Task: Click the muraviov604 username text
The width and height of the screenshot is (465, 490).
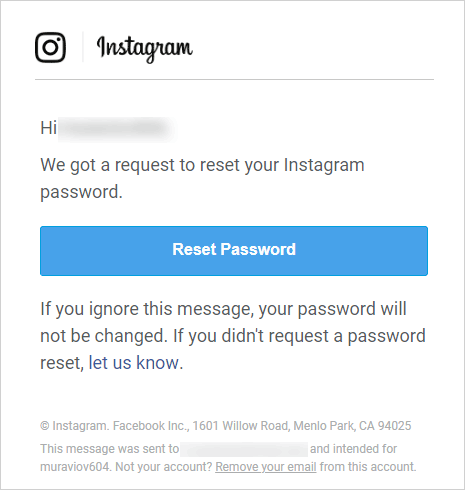Action: coord(75,467)
